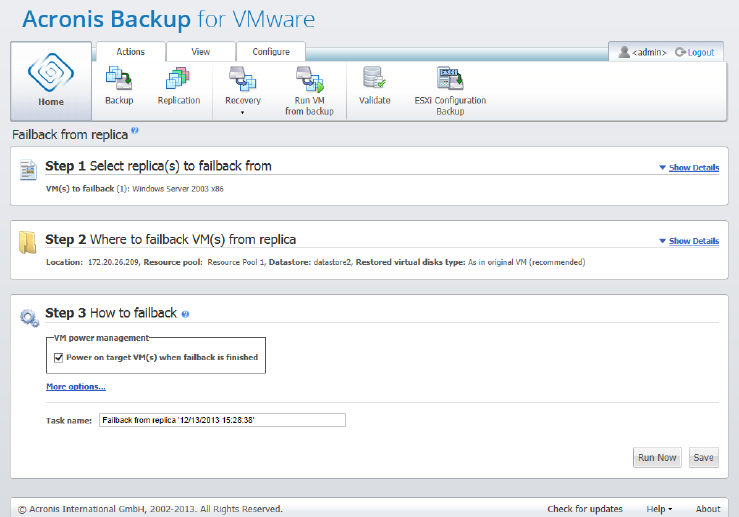Click the Task name input field
The width and height of the screenshot is (739, 517).
point(222,420)
